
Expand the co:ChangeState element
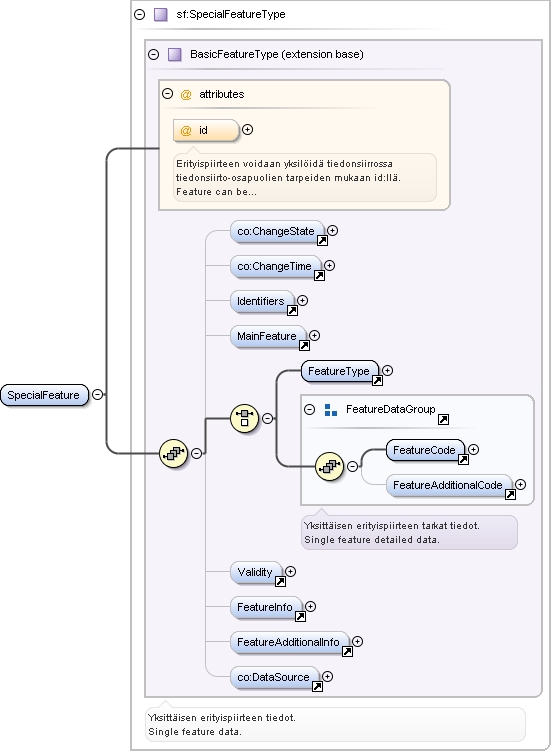[332, 231]
